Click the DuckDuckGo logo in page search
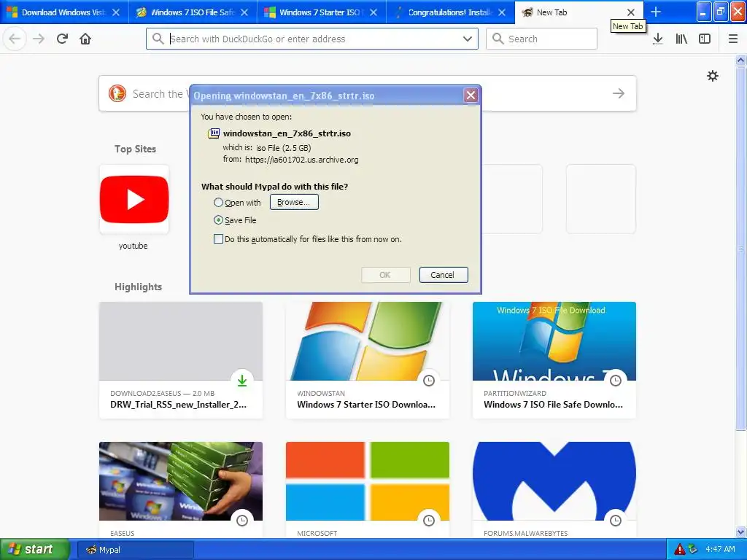Screen dimensions: 747x560 click(x=117, y=93)
